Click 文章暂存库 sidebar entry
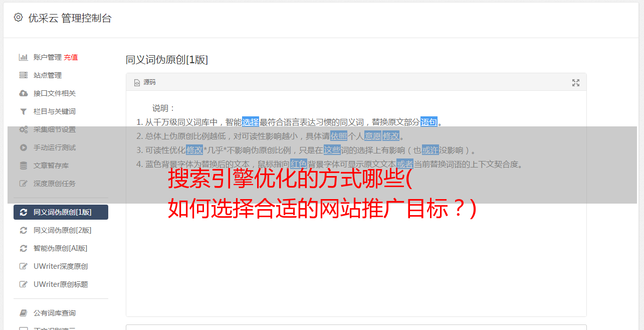644x330 pixels. point(61,166)
